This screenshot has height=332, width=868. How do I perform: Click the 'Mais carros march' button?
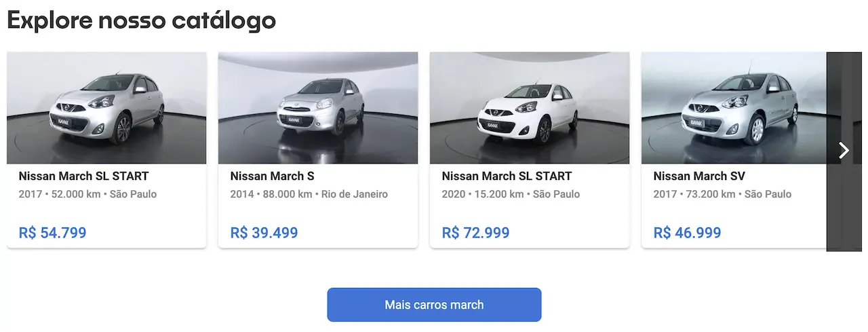[434, 305]
